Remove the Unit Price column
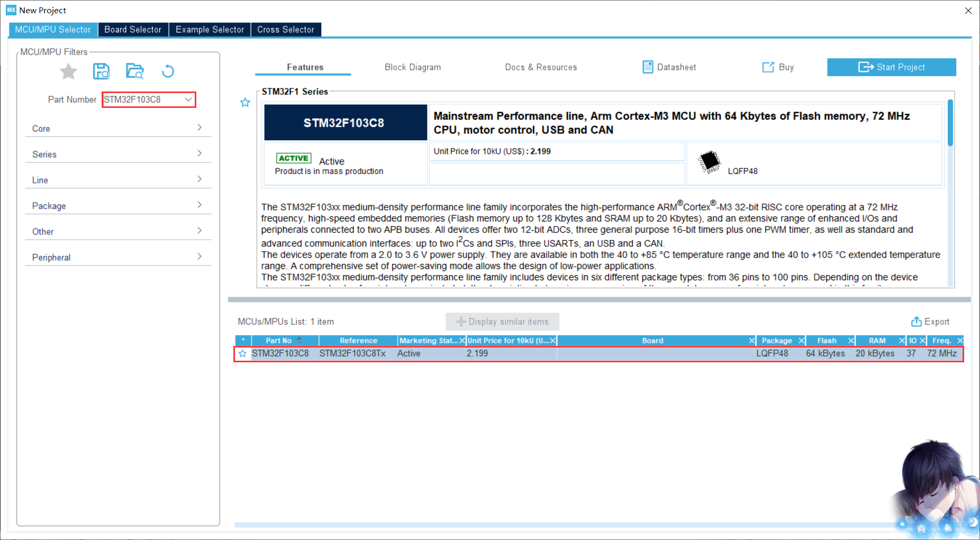Image resolution: width=980 pixels, height=540 pixels. [553, 341]
